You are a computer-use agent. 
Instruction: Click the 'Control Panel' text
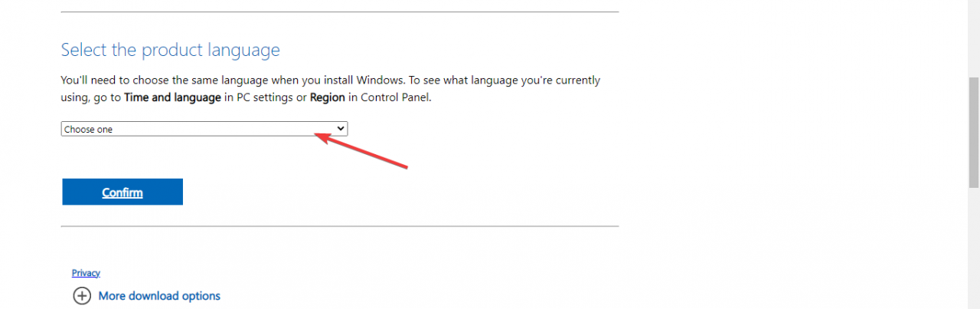tap(396, 97)
